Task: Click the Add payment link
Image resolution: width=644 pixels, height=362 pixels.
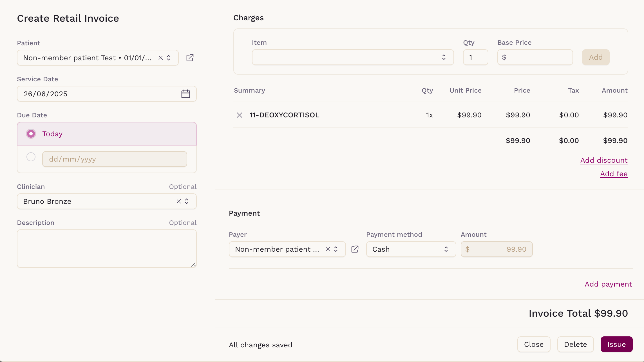Action: (x=609, y=284)
